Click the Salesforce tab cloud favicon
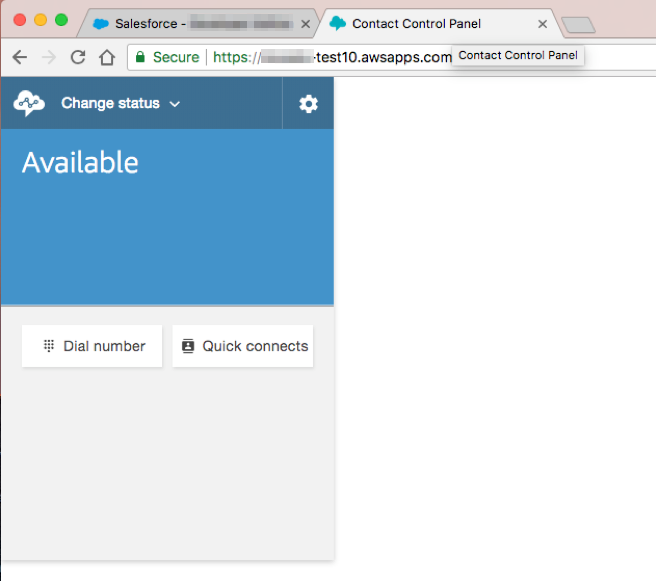 click(x=101, y=23)
